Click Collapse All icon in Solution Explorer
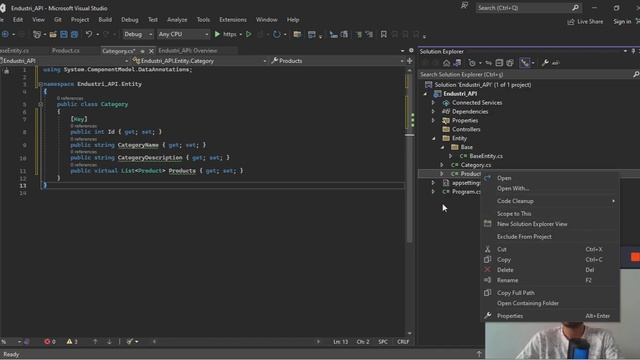The width and height of the screenshot is (640, 360). coord(499,63)
